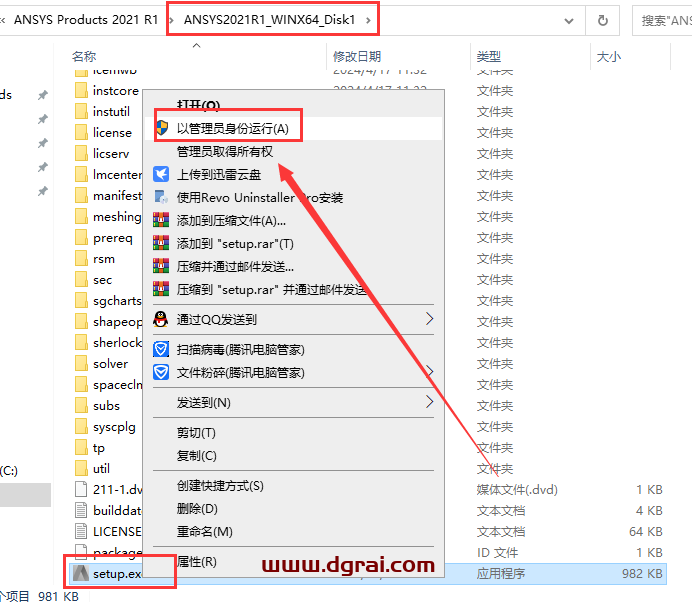The width and height of the screenshot is (692, 602).
Task: Refresh the folder with the reload button
Action: click(x=602, y=20)
